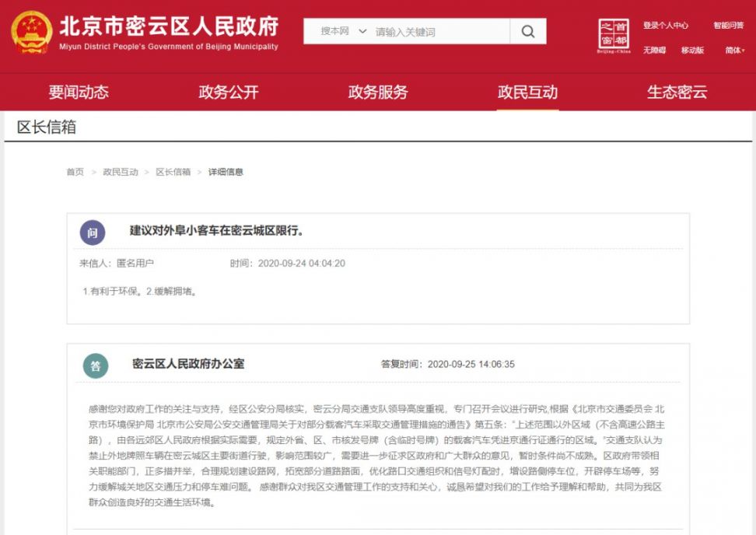Click the highlighted 政民互动 navigation tab
This screenshot has height=535, width=756.
527,92
